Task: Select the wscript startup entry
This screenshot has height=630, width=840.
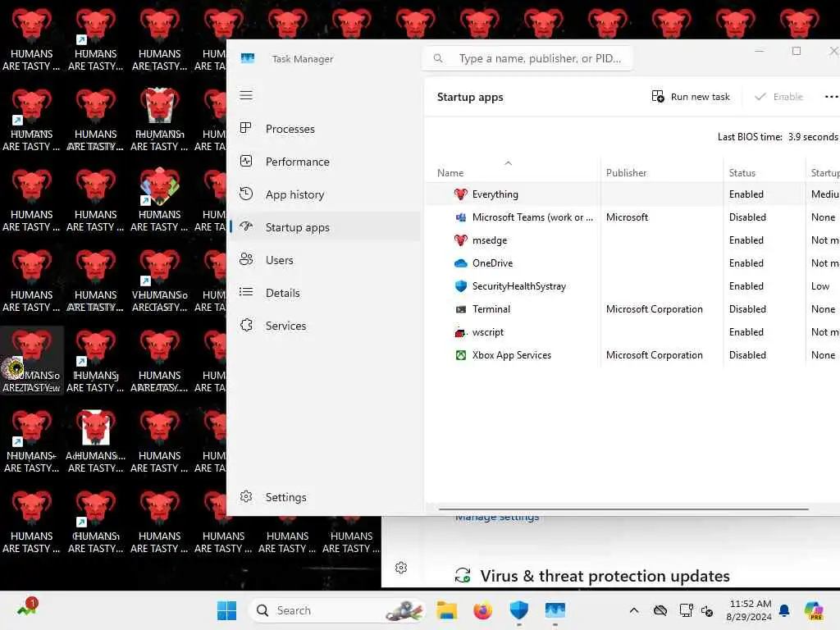Action: coord(632,332)
